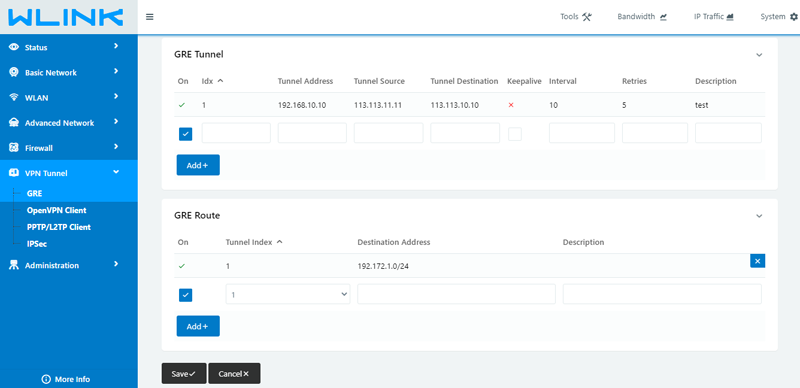This screenshot has width=800, height=388.
Task: Click GRE Route Description input field
Action: [x=662, y=295]
